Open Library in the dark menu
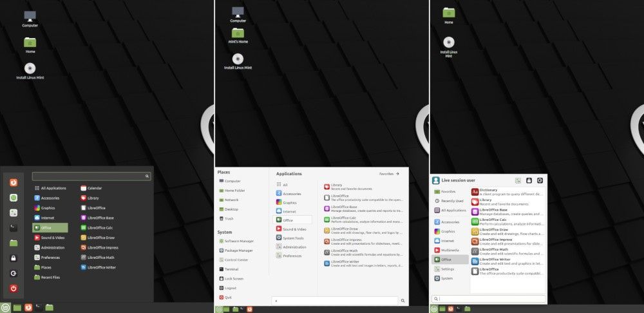The image size is (644, 313). click(90, 198)
